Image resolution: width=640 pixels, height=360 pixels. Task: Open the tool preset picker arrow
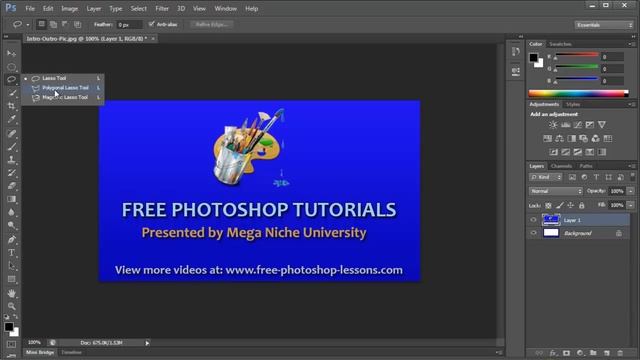(28, 25)
